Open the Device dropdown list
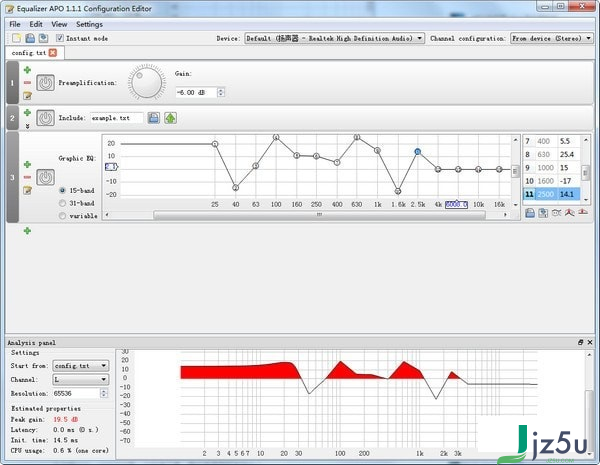Viewport: 600px width, 465px height. tap(334, 38)
